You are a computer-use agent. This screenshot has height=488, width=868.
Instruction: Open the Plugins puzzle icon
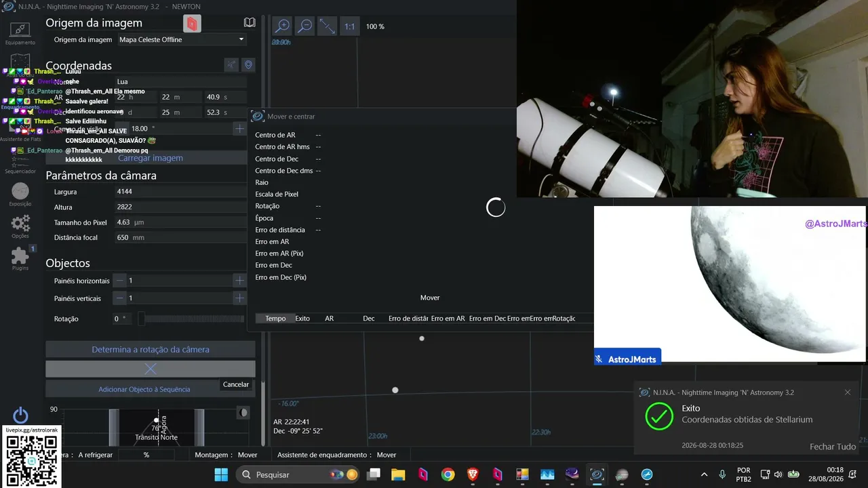20,258
